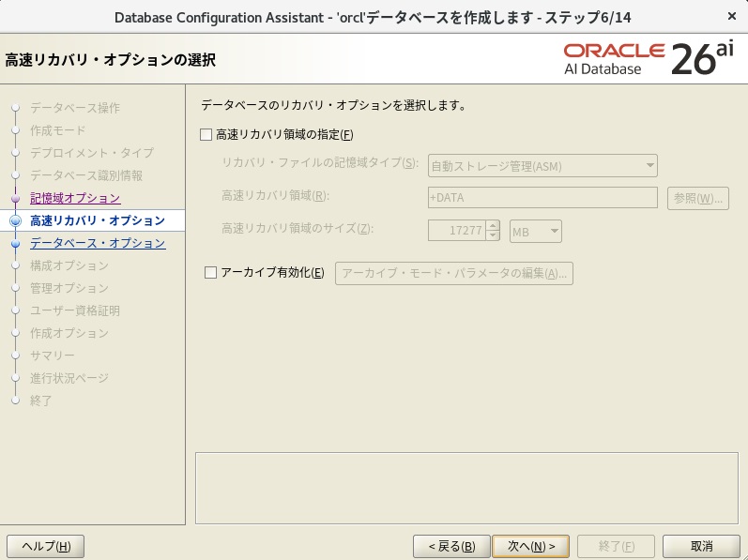748x560 pixels.
Task: Click the ユーザー資格証明 step
Action: pyautogui.click(x=75, y=310)
